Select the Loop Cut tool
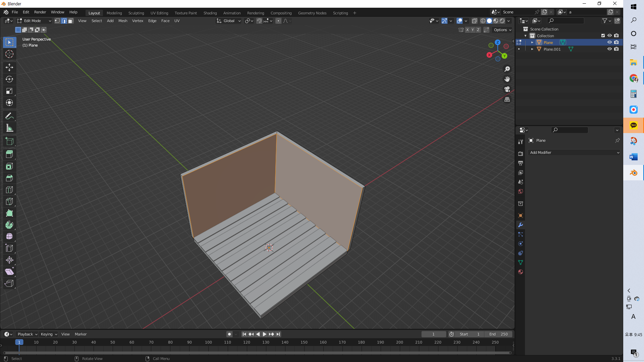The image size is (644, 362). (9, 190)
